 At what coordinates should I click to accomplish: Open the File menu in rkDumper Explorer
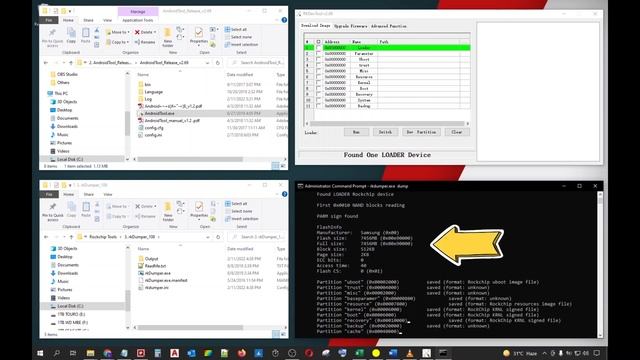(49, 194)
